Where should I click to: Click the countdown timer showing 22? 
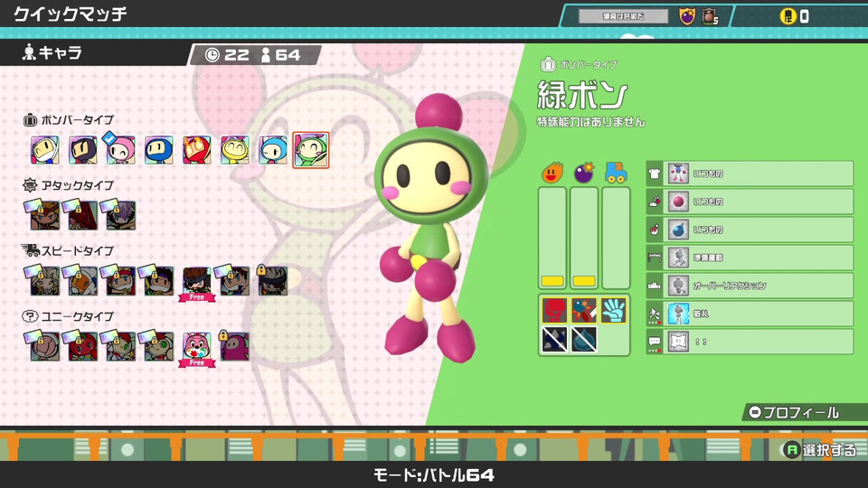click(227, 55)
